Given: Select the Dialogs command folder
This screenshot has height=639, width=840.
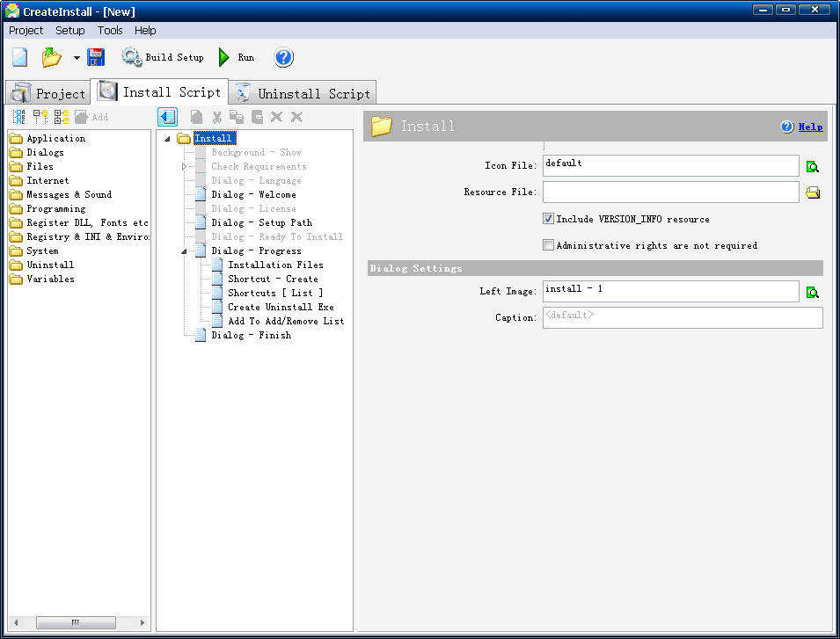Looking at the screenshot, I should [x=38, y=152].
